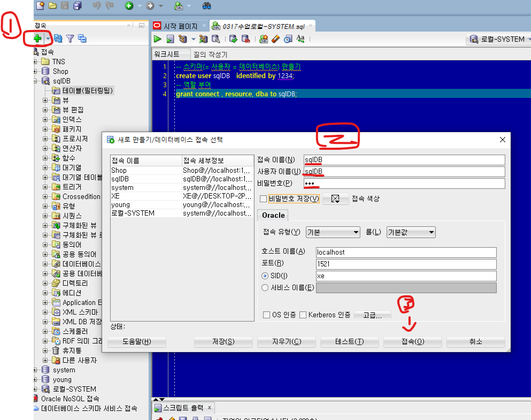Open the dropdown arrow beside the green plus
This screenshot has width=531, height=420.
click(x=48, y=39)
